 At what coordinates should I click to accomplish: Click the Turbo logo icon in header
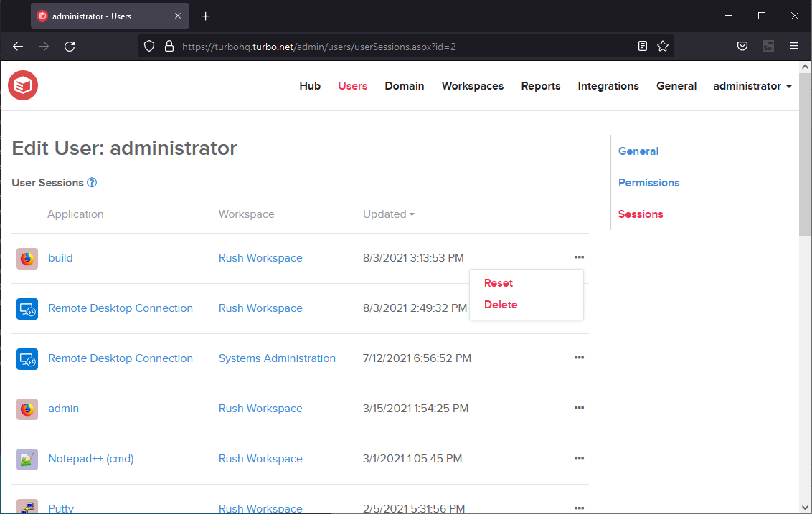click(23, 85)
